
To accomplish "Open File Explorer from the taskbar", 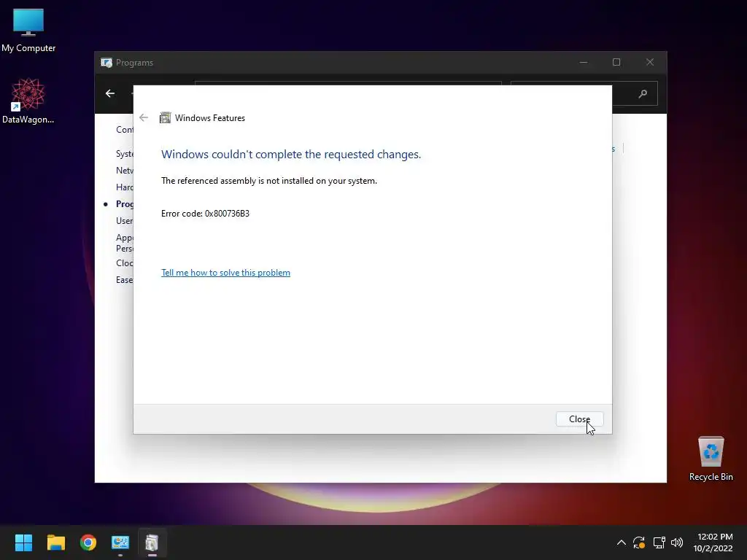I will (x=55, y=542).
